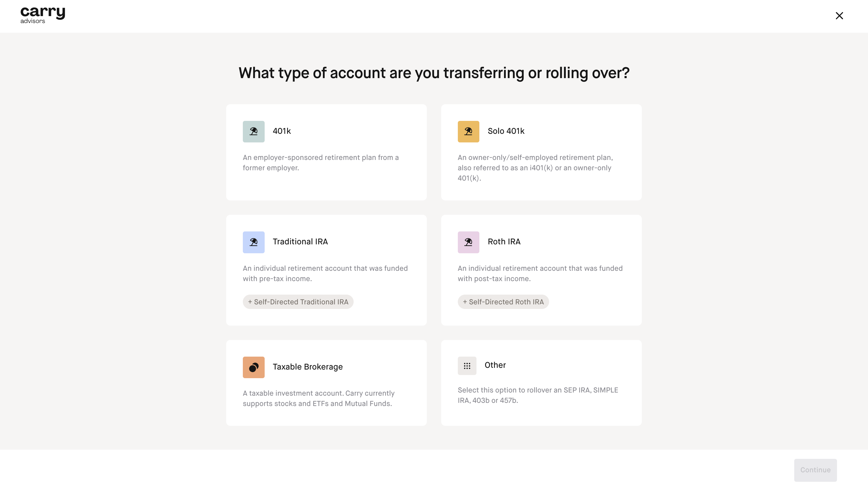Pick the Traditional IRA account type
This screenshot has height=491, width=868.
(300, 242)
